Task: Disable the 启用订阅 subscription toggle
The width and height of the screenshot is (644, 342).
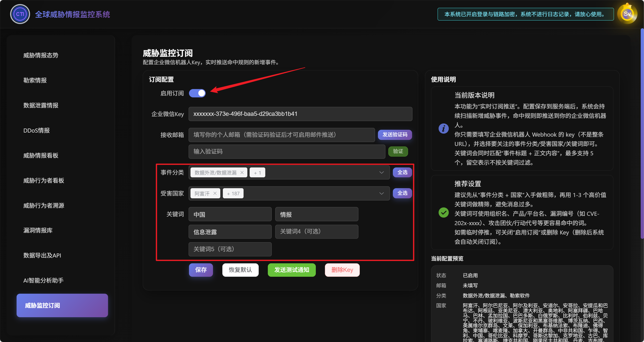Action: pyautogui.click(x=197, y=93)
